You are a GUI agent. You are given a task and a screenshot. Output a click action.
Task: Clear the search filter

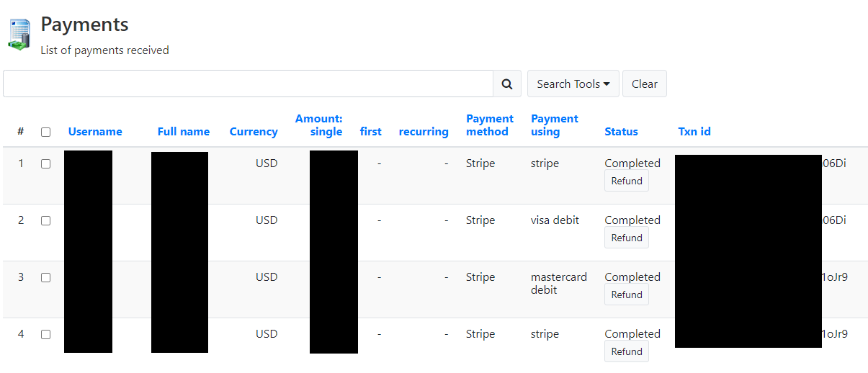coord(645,84)
